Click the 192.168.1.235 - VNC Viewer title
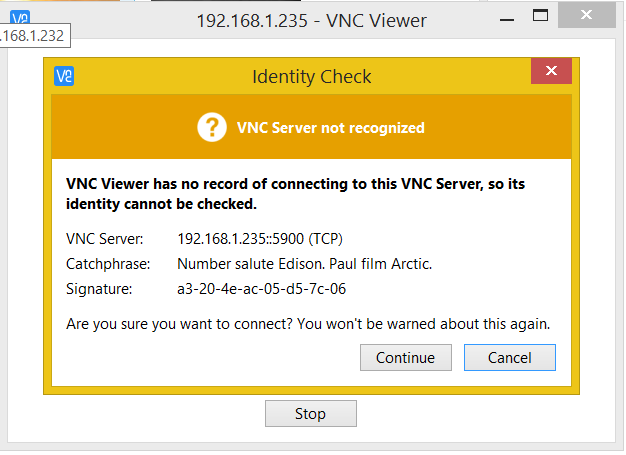The height and width of the screenshot is (455, 626). pos(311,21)
